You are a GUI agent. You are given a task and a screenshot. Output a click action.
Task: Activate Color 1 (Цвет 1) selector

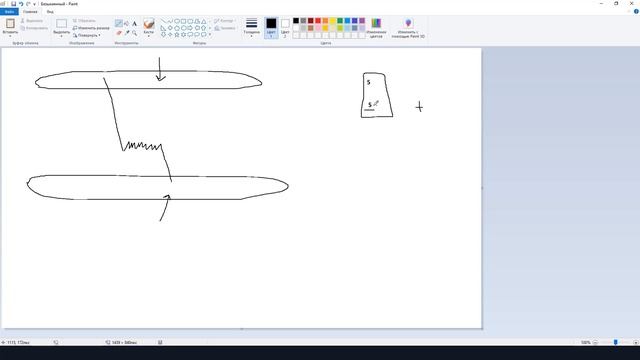[271, 28]
